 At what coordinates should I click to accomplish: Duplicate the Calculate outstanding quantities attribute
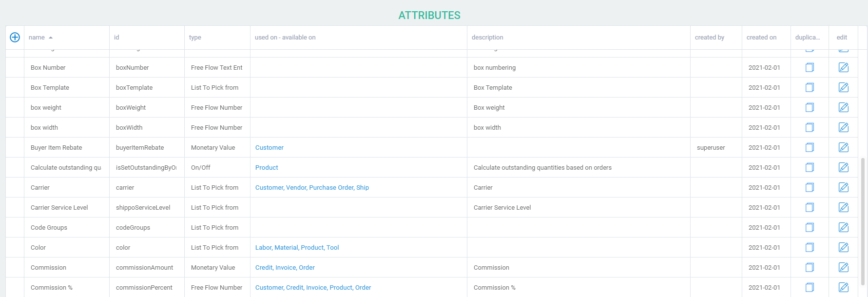tap(810, 167)
